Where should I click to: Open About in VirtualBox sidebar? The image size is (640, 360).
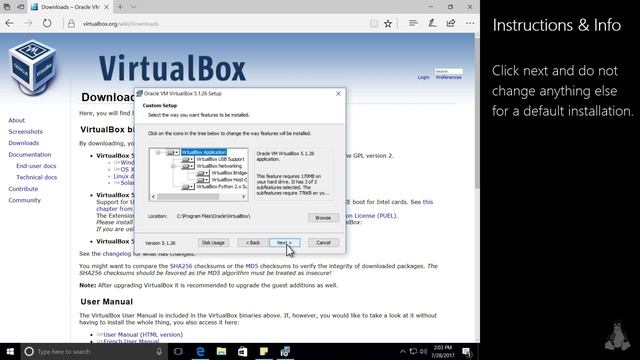[16, 120]
